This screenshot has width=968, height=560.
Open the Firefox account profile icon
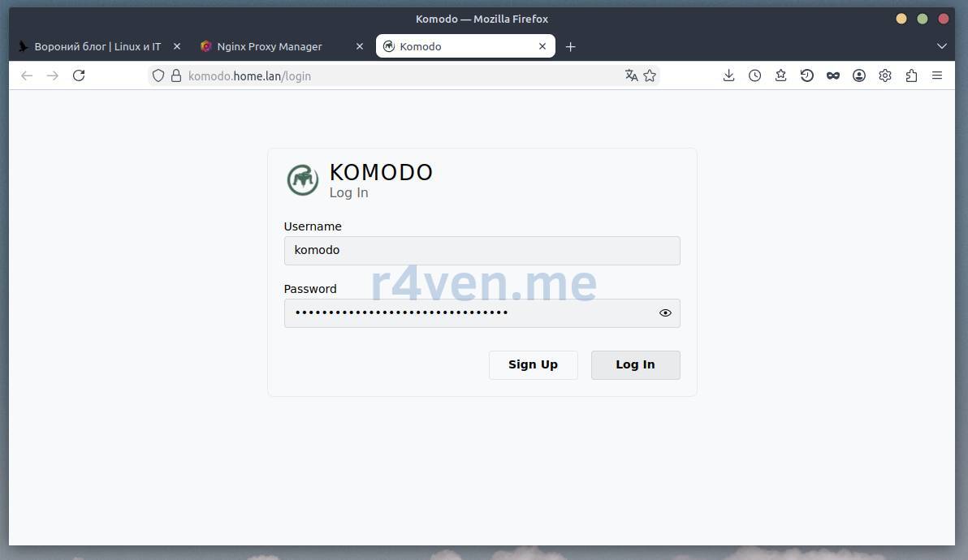click(858, 75)
